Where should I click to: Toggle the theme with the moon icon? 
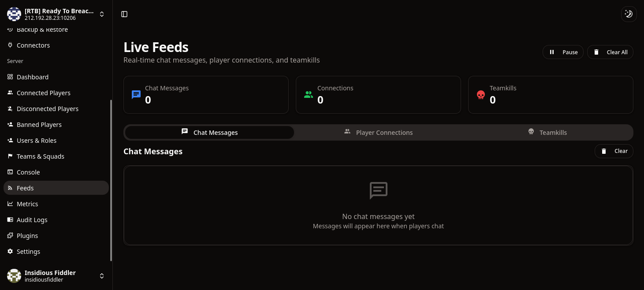coord(629,14)
